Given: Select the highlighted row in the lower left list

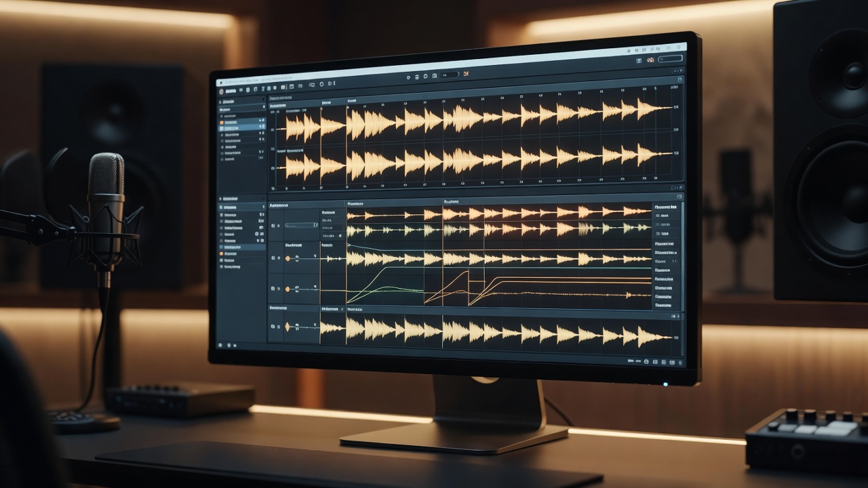Looking at the screenshot, I should click(242, 248).
